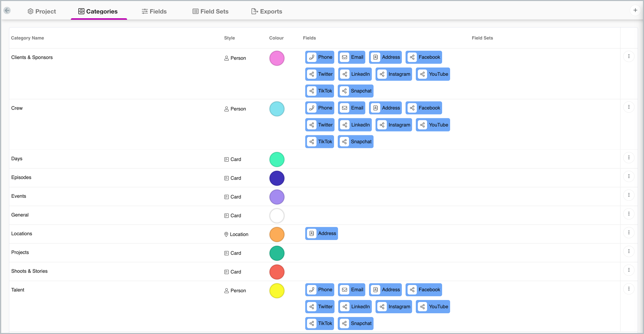Image resolution: width=644 pixels, height=334 pixels.
Task: Click the Twitter share icon in Crew row
Action: point(312,125)
